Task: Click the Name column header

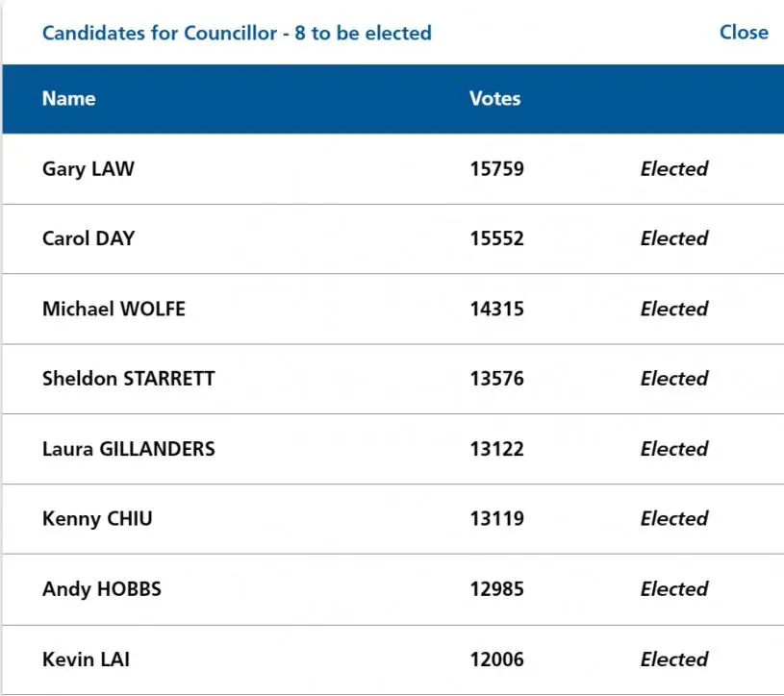Action: point(68,98)
